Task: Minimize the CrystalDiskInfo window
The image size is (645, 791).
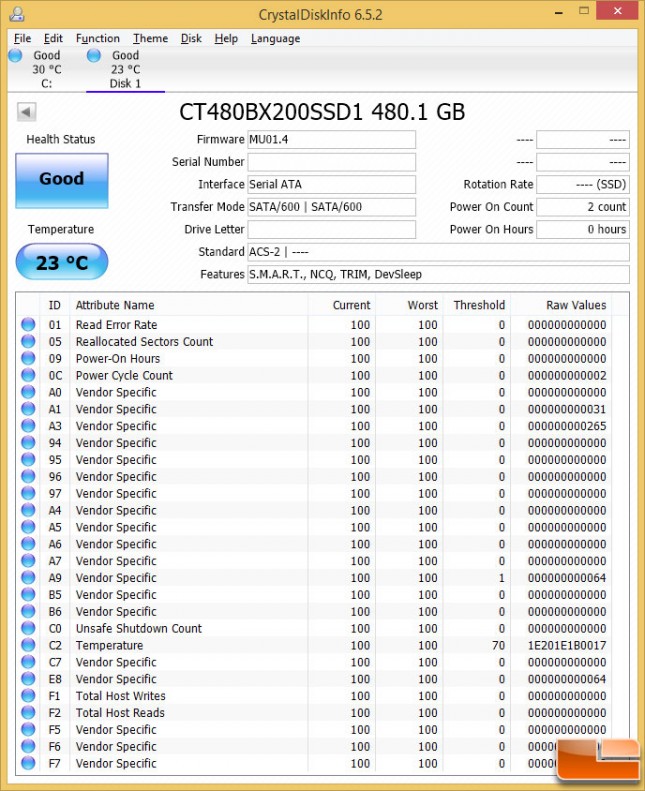Action: (559, 13)
